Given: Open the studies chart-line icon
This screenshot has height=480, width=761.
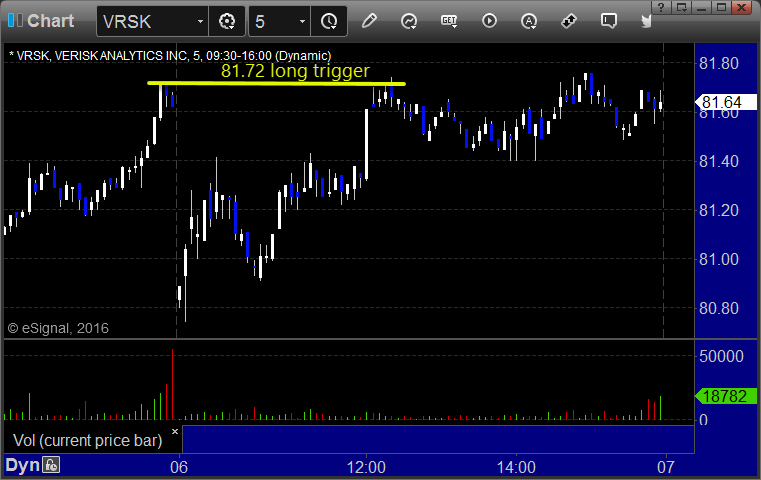Looking at the screenshot, I should point(409,21).
